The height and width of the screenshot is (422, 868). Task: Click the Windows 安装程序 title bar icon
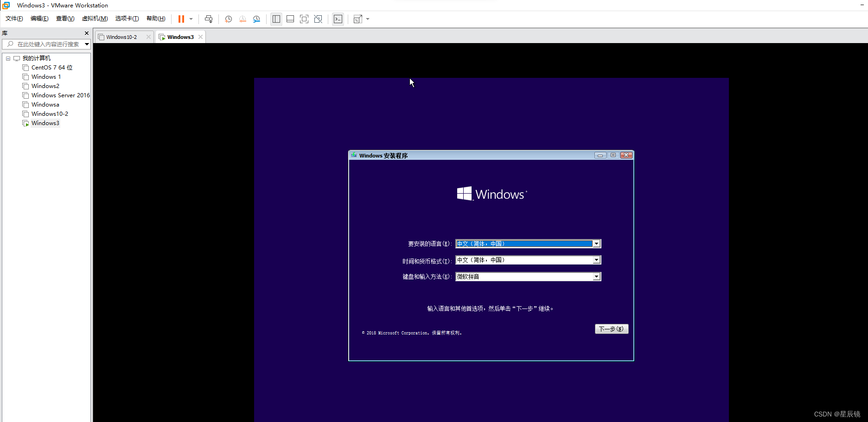354,155
